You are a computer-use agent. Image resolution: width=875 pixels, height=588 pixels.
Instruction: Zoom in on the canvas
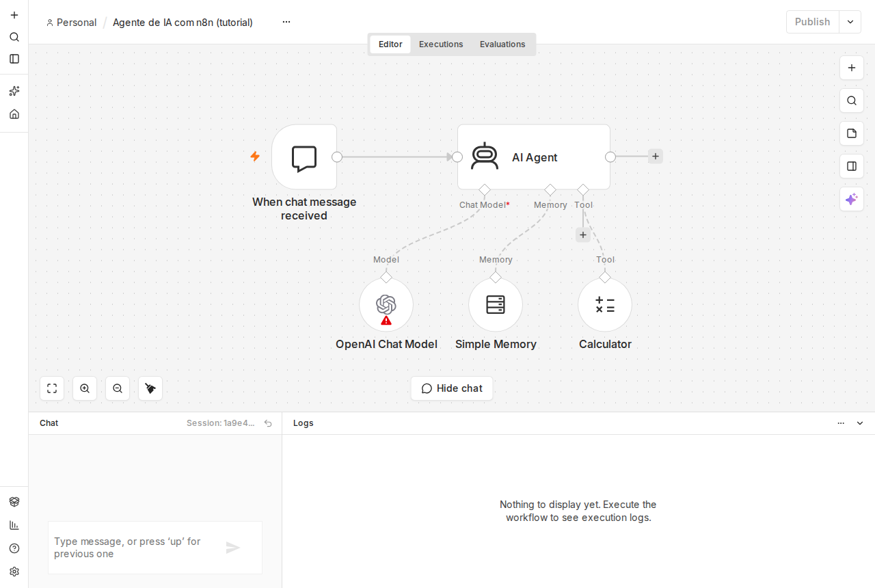pyautogui.click(x=85, y=388)
